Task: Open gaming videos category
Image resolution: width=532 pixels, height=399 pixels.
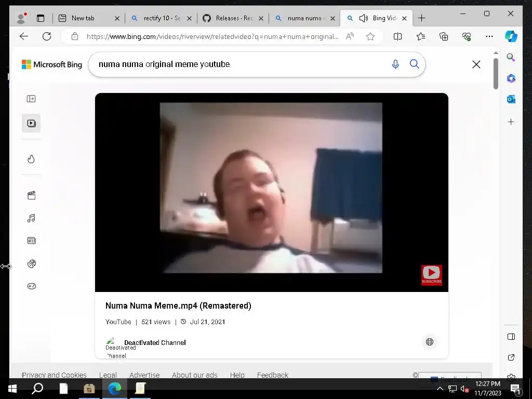Action: tap(31, 286)
